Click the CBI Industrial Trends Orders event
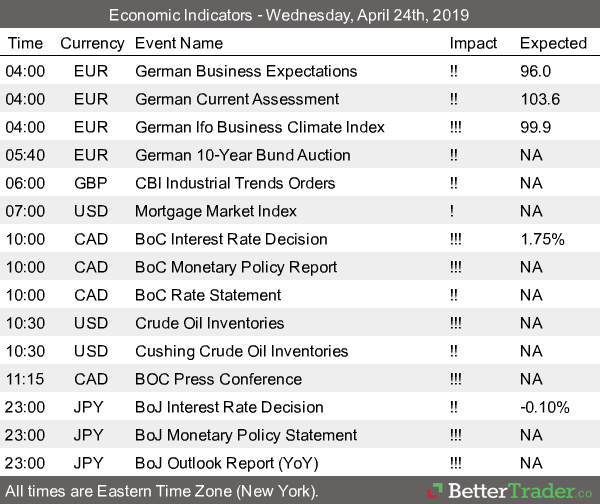Screen dimensions: 600x504 coord(235,183)
